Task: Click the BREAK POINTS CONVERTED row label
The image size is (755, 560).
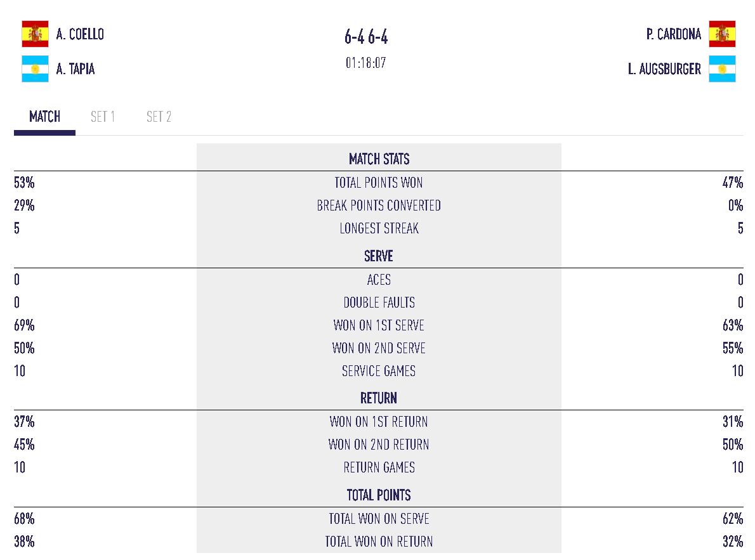Action: [x=379, y=205]
